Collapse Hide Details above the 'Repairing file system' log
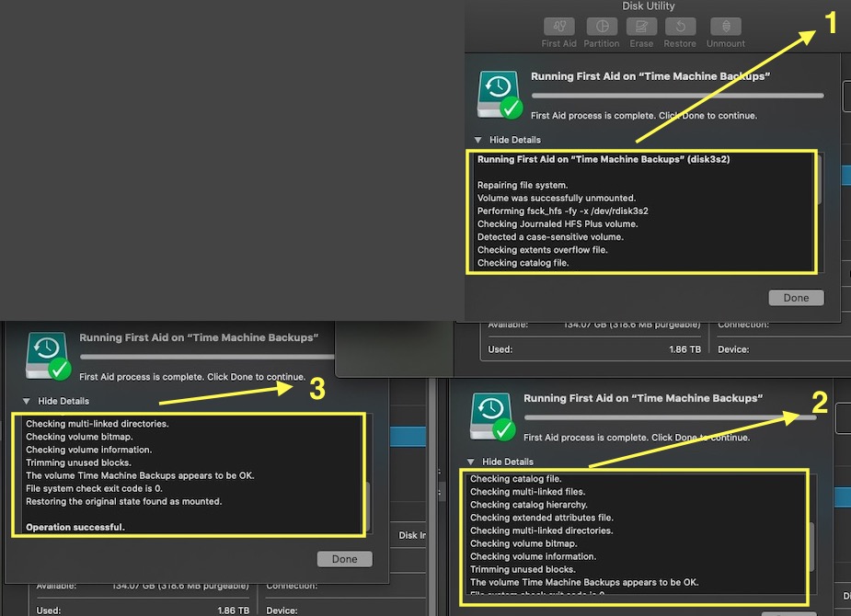851x616 pixels. pyautogui.click(x=477, y=140)
